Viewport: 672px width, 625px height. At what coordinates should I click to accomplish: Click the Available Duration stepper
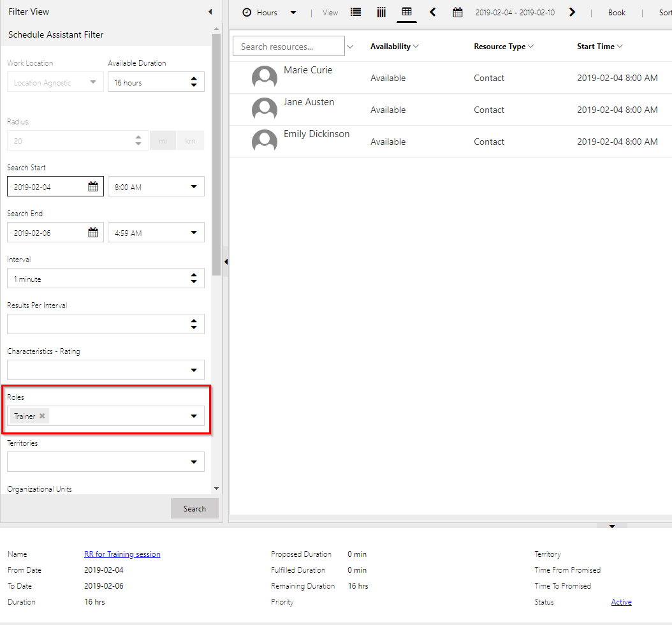194,82
